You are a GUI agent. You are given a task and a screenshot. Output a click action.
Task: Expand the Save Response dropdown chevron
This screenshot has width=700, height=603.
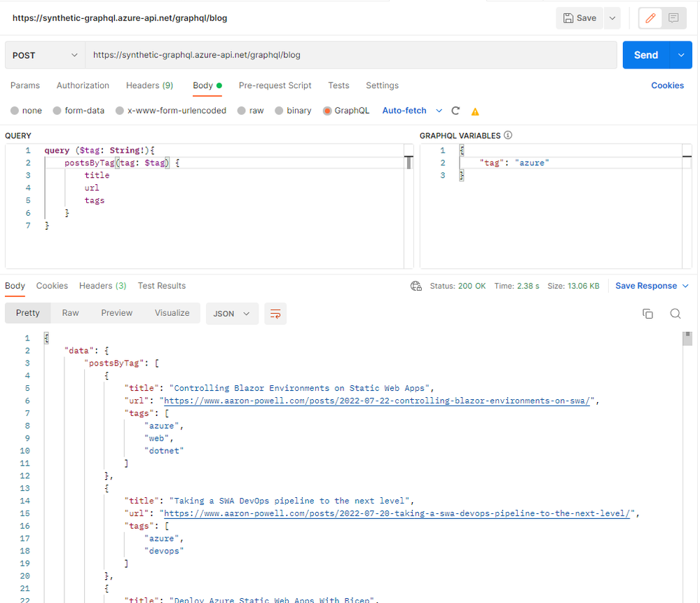(x=686, y=286)
